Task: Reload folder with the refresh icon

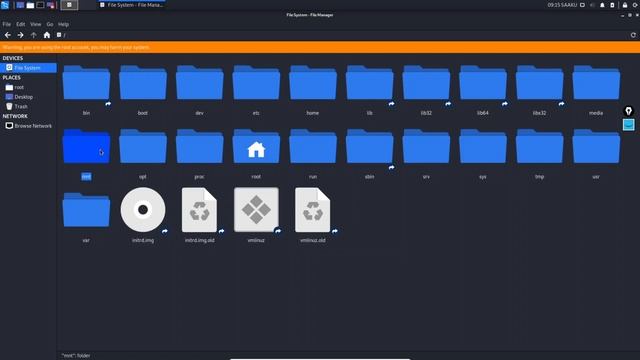Action: click(x=633, y=35)
